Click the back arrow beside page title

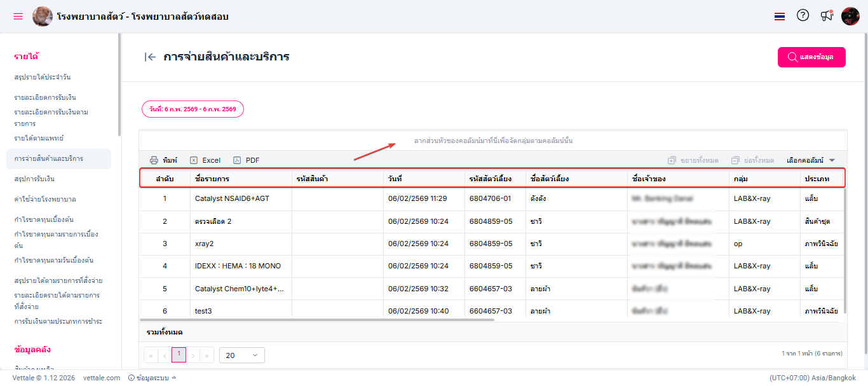[x=150, y=57]
